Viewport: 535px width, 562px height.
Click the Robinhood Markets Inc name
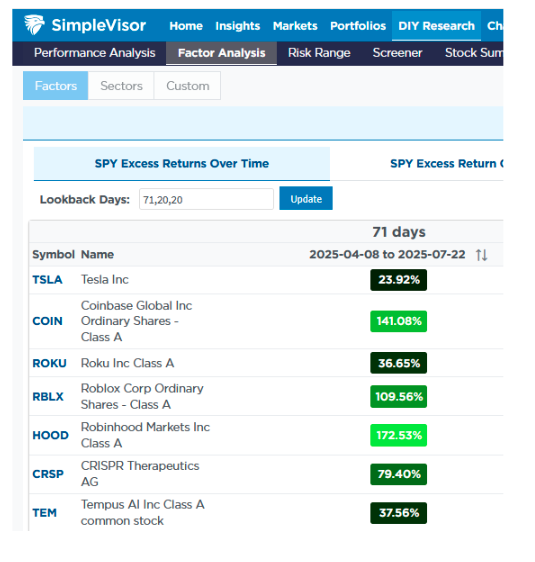coord(145,435)
